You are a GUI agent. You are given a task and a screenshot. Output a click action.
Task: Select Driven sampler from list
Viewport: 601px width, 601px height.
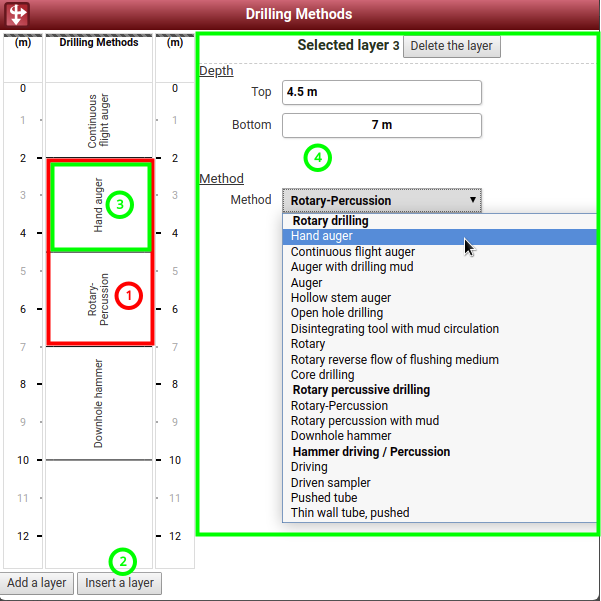click(330, 483)
